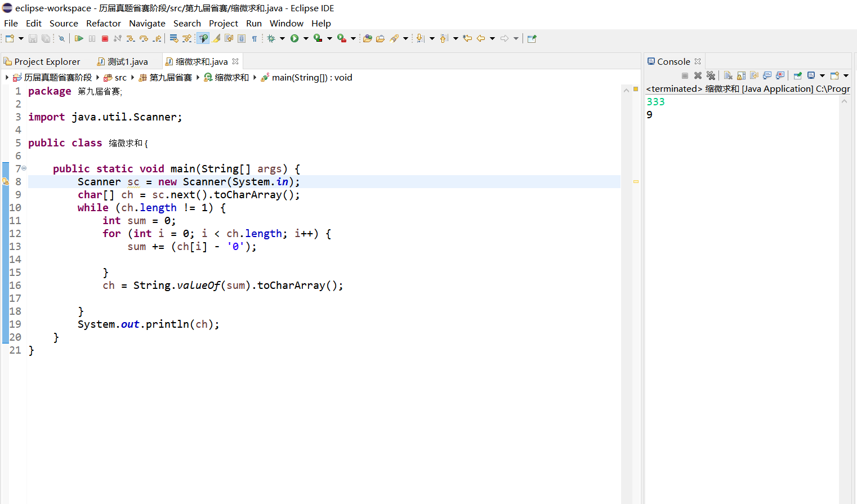This screenshot has height=504, width=857.
Task: Toggle Scroll Lock in Console toolbar
Action: tap(741, 75)
